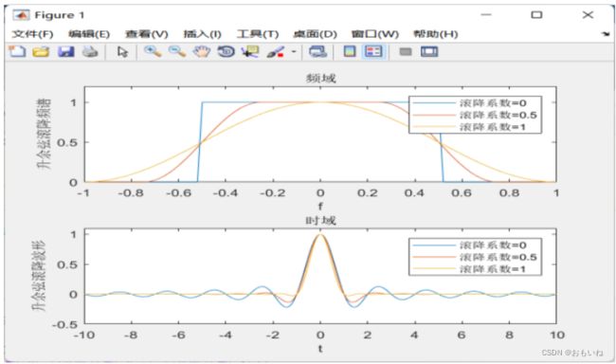Click the 时域 plot title
This screenshot has height=364, width=616.
[x=321, y=220]
